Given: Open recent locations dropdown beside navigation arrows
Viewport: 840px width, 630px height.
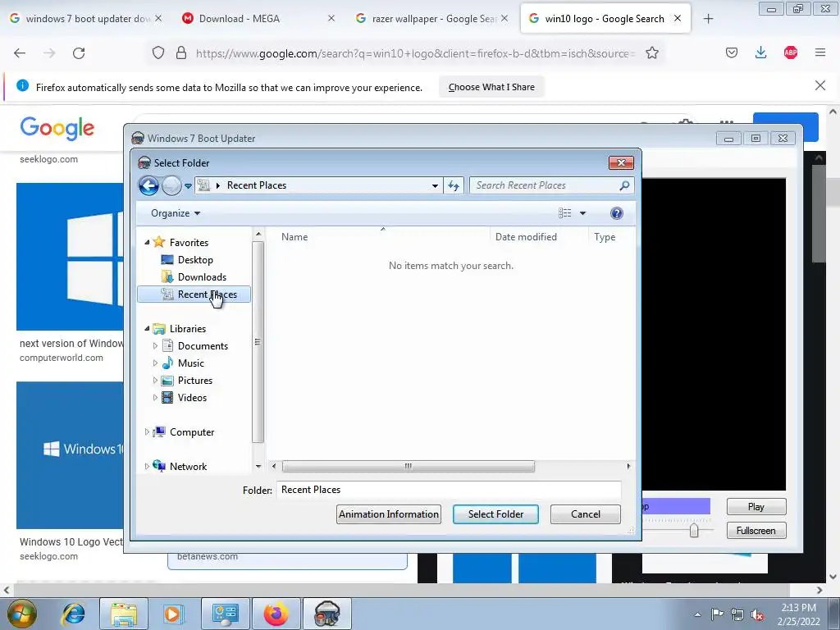Looking at the screenshot, I should click(188, 186).
